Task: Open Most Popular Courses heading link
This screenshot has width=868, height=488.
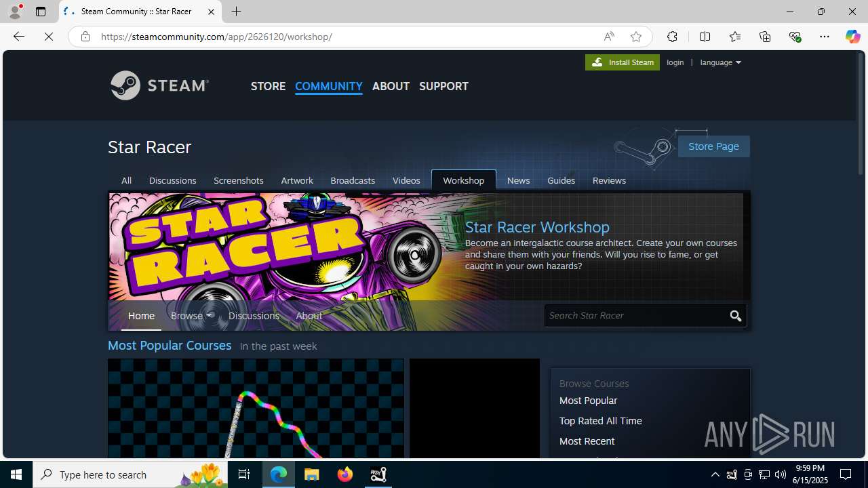Action: [170, 346]
